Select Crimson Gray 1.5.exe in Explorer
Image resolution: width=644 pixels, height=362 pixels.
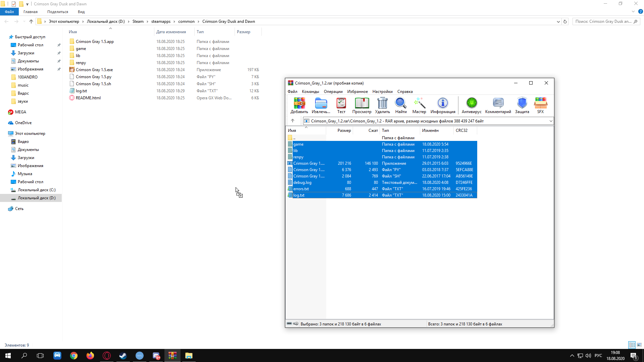coord(94,70)
